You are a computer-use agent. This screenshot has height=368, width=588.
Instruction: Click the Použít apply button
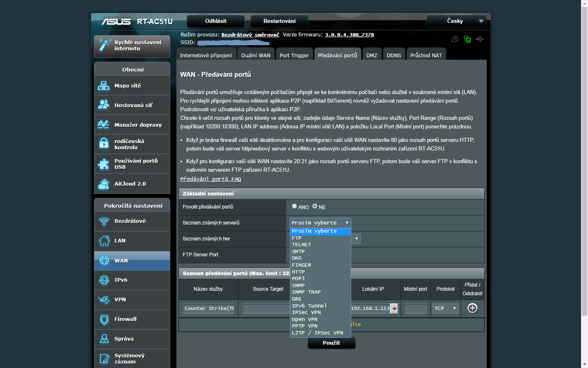[331, 343]
